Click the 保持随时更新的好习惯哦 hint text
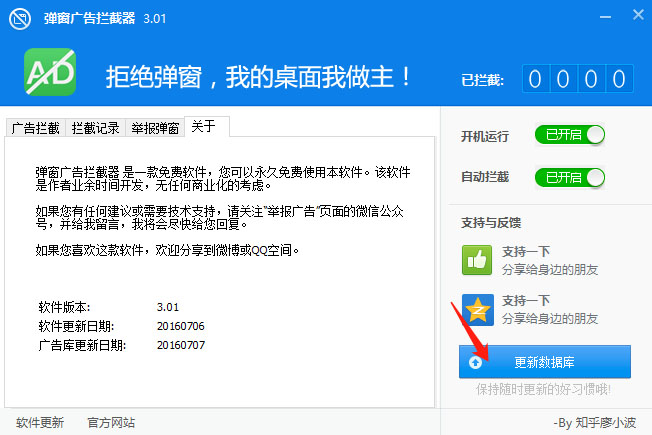The image size is (652, 435). (x=543, y=390)
